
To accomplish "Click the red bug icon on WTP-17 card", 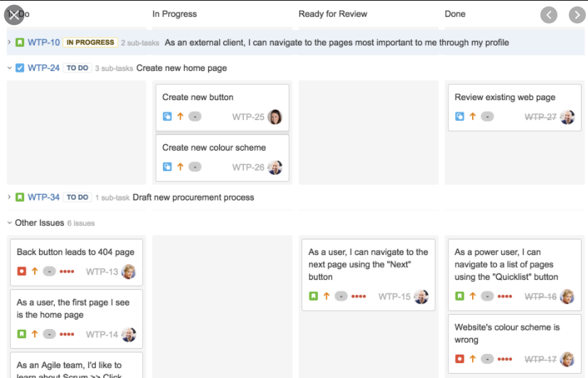I will click(x=459, y=360).
